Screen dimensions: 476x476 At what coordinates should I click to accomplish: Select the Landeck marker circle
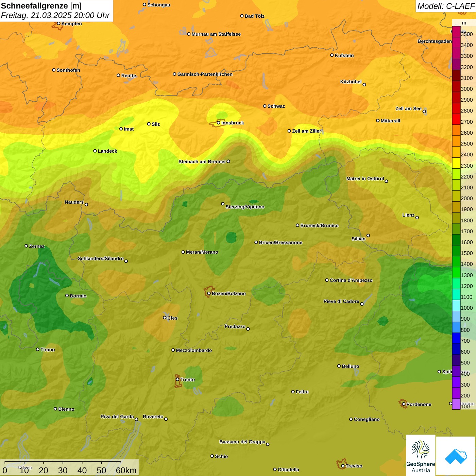95,151
